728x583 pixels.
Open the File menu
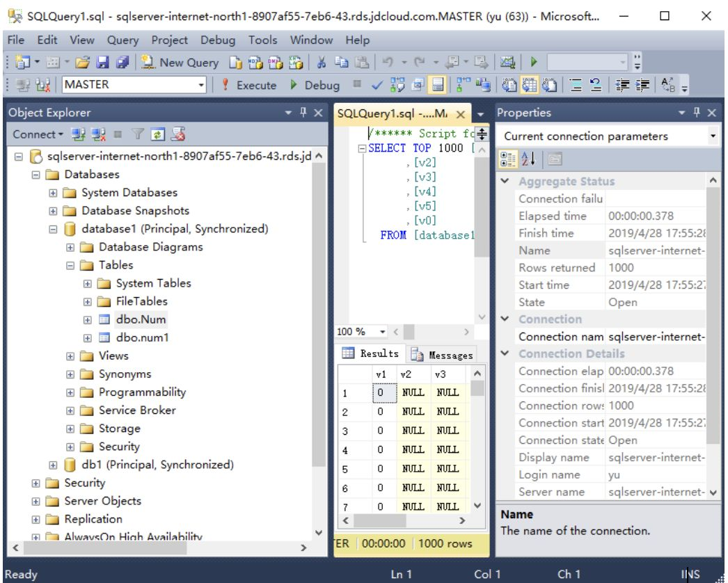tap(16, 40)
